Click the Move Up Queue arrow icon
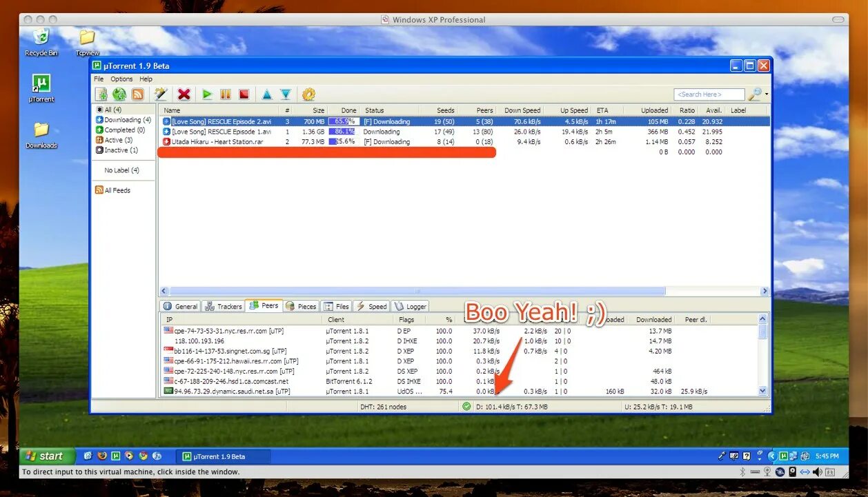868x497 pixels. [267, 94]
